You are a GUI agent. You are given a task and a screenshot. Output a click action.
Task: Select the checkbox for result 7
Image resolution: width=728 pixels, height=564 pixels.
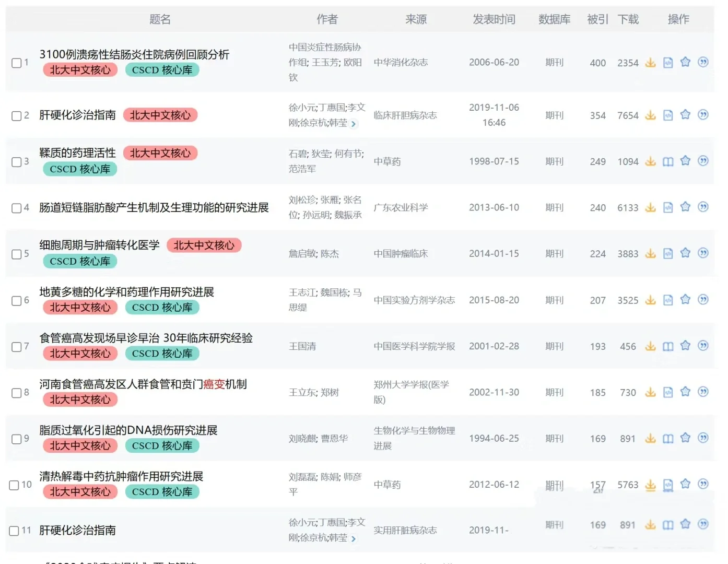[17, 347]
